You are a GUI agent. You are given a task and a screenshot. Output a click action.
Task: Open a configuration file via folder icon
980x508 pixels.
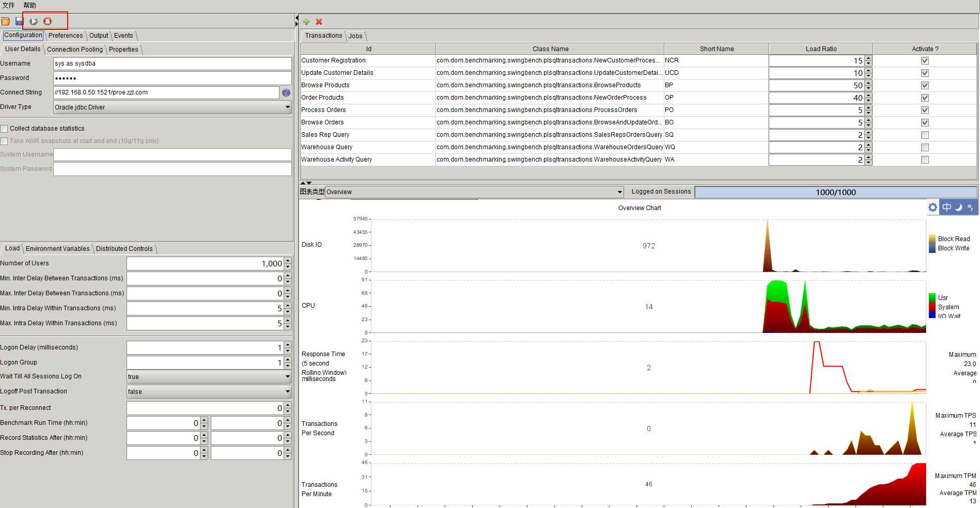(6, 21)
